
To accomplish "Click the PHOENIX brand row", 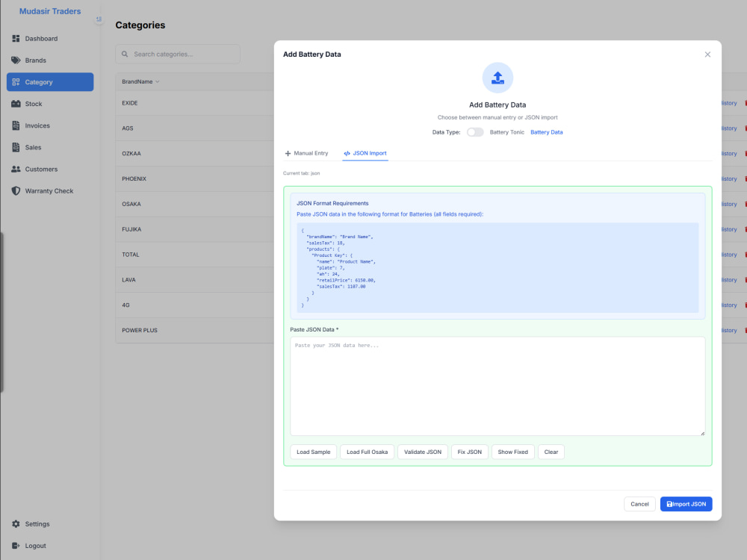I will pos(194,179).
